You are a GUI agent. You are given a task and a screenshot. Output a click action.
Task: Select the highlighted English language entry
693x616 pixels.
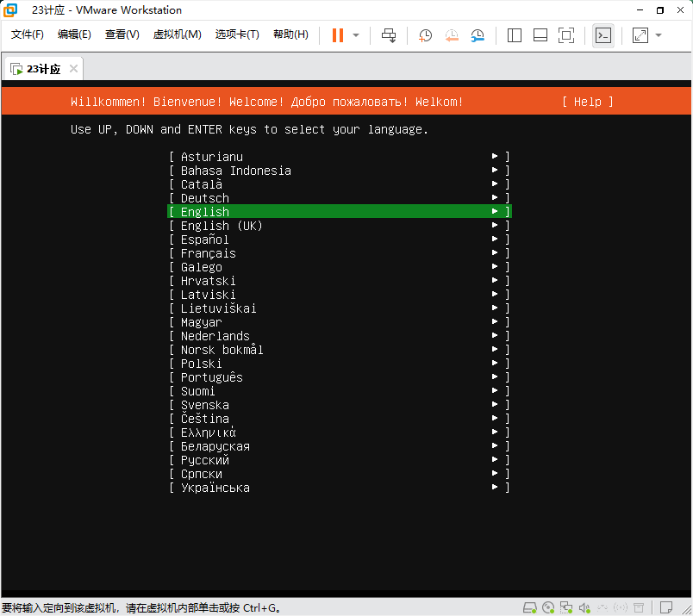point(340,212)
